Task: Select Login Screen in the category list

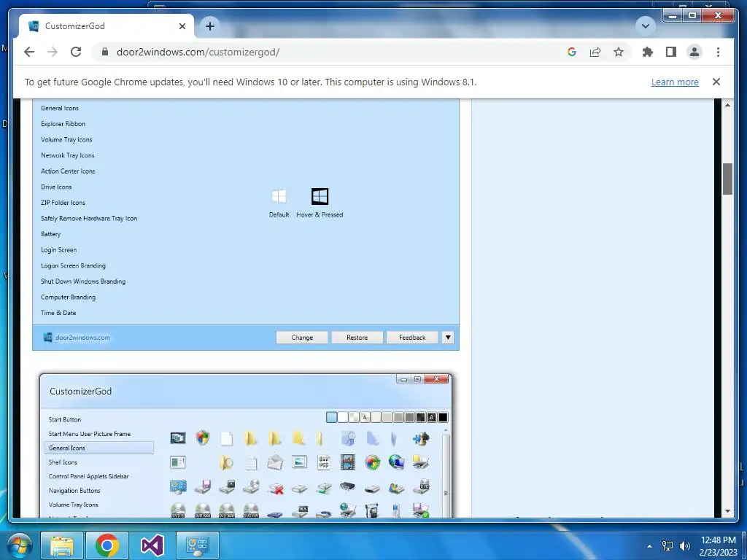Action: [58, 250]
